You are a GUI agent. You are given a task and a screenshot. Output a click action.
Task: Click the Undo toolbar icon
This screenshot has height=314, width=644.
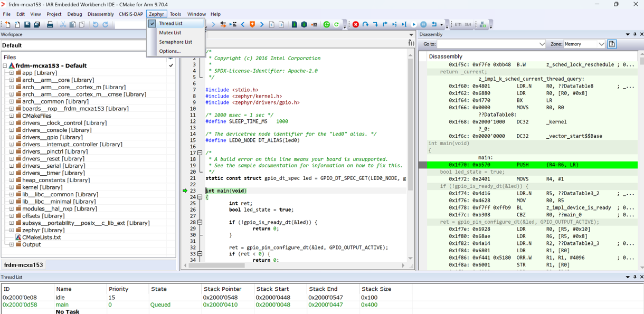coord(96,24)
